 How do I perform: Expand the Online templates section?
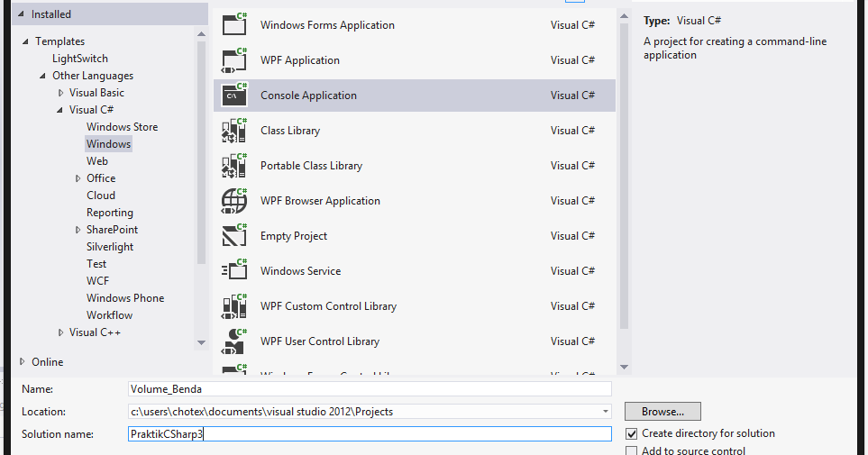pos(23,362)
